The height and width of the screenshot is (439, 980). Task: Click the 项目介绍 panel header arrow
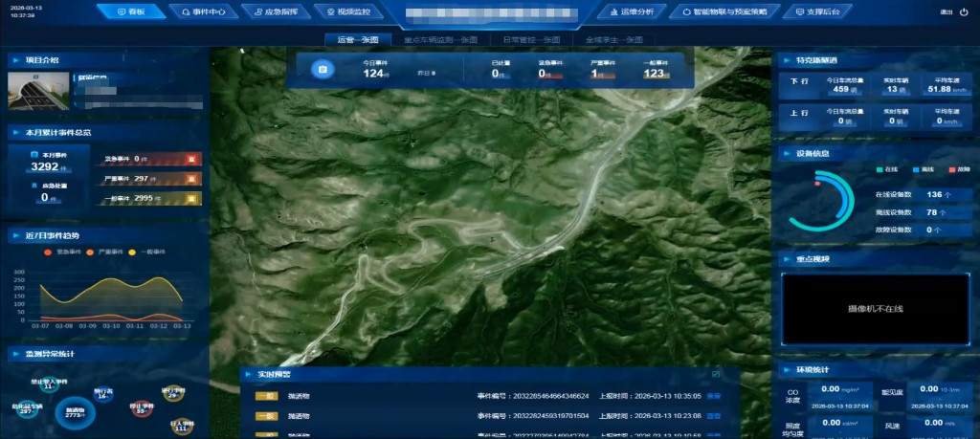[x=15, y=60]
